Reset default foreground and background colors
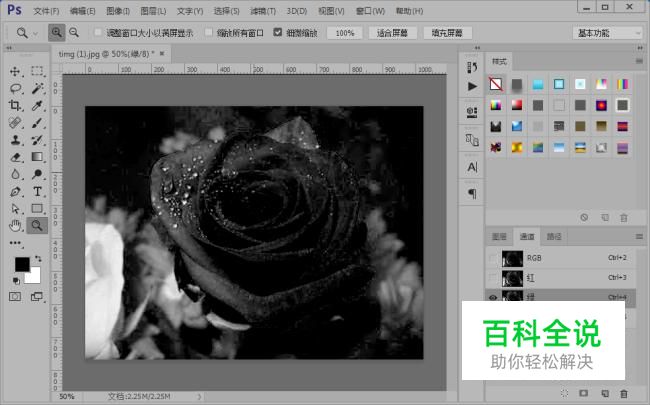 (16, 281)
